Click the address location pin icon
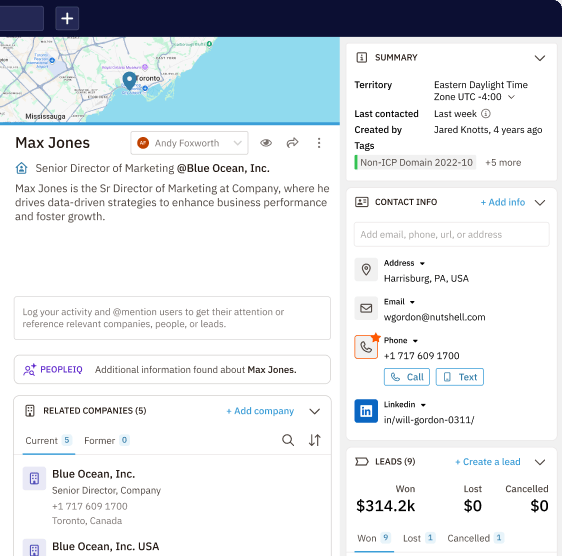The image size is (562, 556). click(x=366, y=269)
